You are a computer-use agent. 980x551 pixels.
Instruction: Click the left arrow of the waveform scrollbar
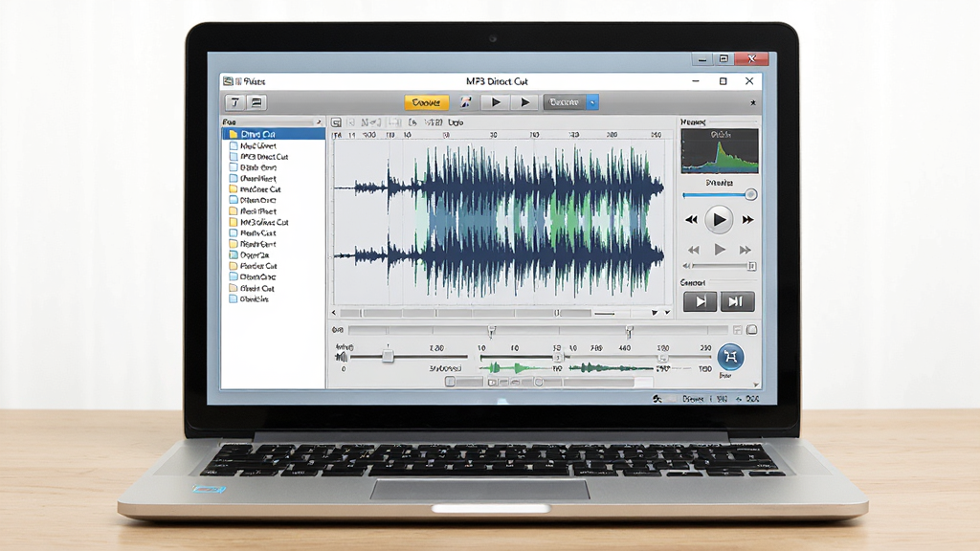pyautogui.click(x=334, y=313)
